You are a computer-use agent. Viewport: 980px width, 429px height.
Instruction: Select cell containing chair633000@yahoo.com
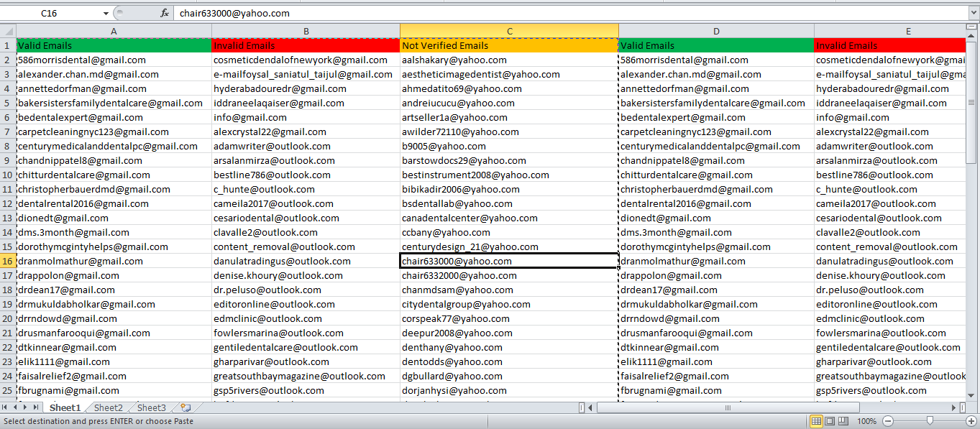(509, 261)
